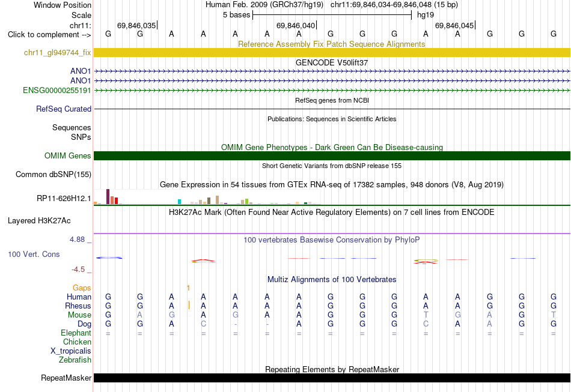Click the Mouse species label
The height and width of the screenshot is (392, 571).
[x=79, y=315]
